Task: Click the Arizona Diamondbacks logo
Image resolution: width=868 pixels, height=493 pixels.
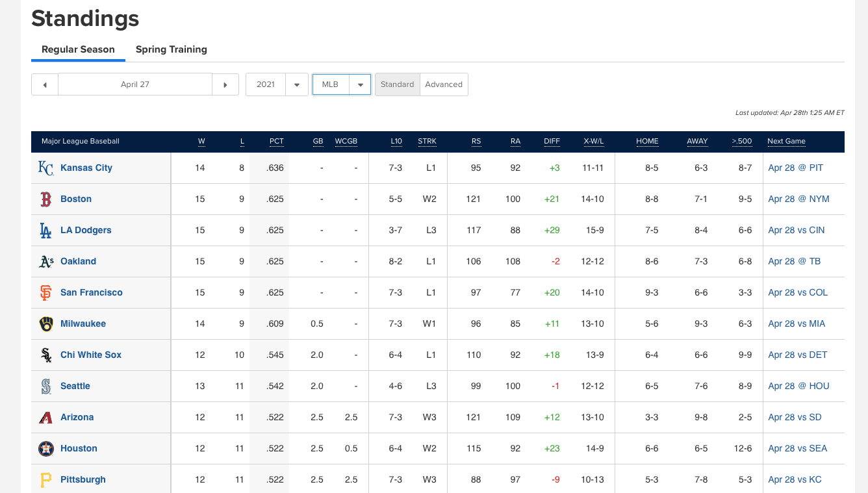Action: (45, 417)
